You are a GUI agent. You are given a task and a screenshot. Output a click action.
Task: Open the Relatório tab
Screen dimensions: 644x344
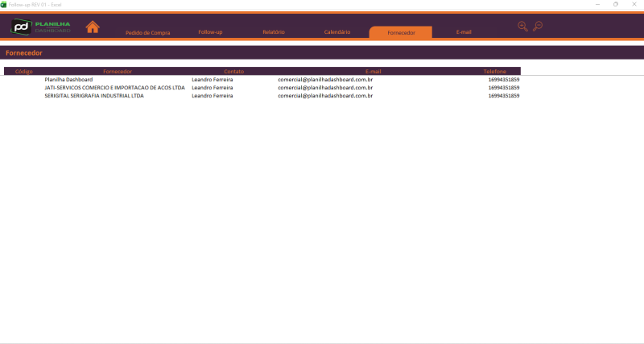274,32
